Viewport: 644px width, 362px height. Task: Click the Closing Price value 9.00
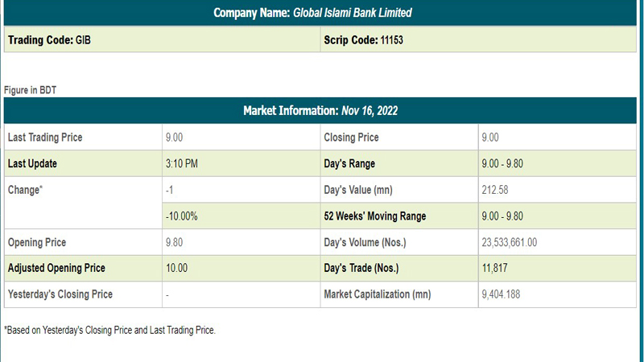click(490, 138)
